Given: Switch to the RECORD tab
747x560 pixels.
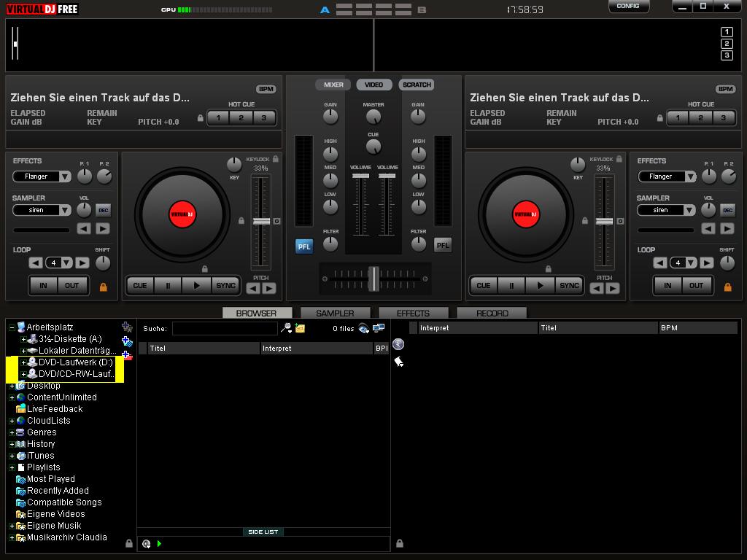Looking at the screenshot, I should pyautogui.click(x=492, y=313).
